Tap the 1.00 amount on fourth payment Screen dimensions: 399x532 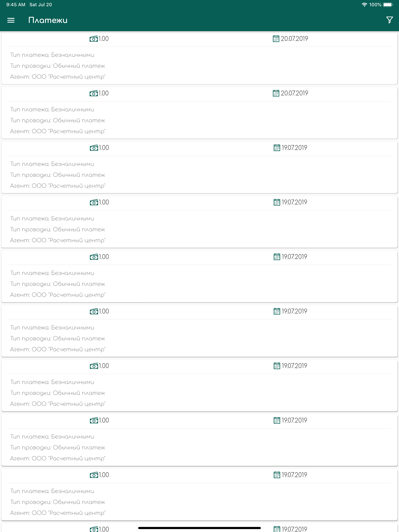tap(104, 202)
